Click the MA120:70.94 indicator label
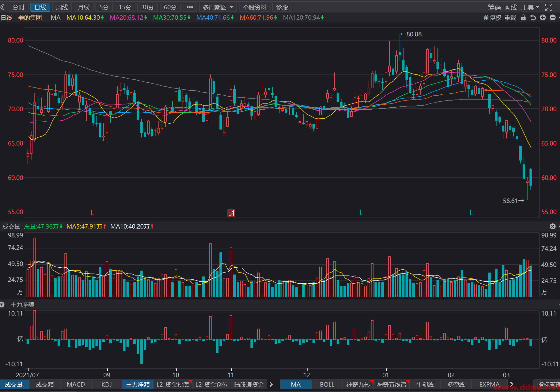The height and width of the screenshot is (392, 560). (303, 18)
